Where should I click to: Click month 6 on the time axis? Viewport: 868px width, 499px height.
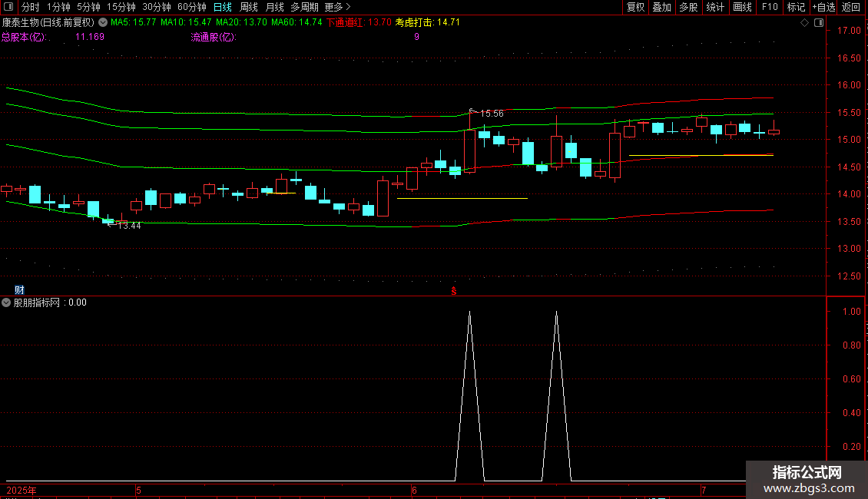pos(414,491)
